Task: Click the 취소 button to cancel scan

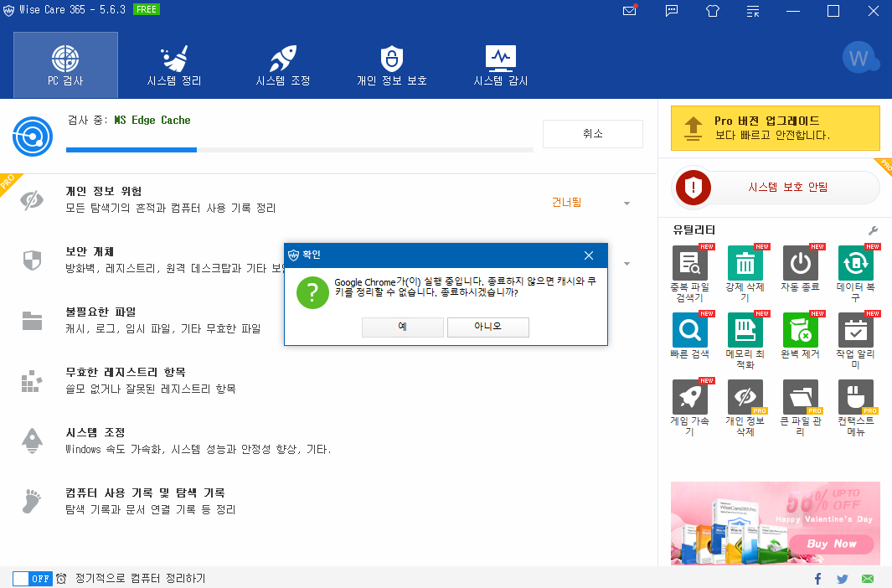Action: [x=593, y=134]
